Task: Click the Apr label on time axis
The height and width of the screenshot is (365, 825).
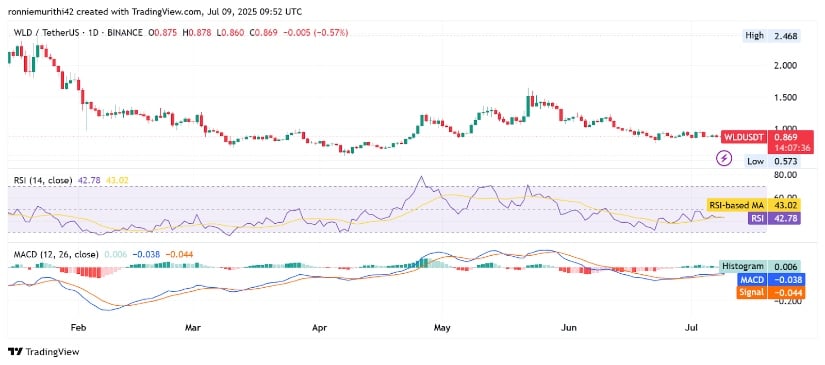Action: pyautogui.click(x=320, y=328)
